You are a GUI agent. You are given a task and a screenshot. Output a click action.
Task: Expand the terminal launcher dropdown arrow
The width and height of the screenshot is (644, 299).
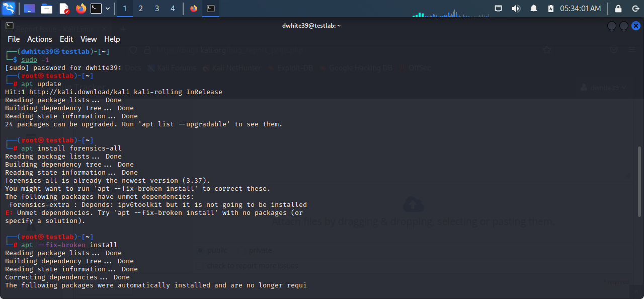point(108,9)
